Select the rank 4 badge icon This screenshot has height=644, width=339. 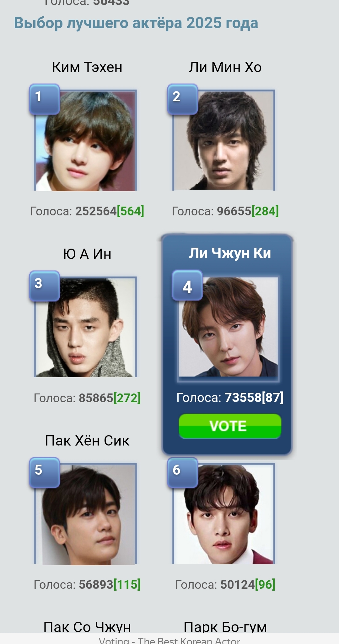(187, 285)
